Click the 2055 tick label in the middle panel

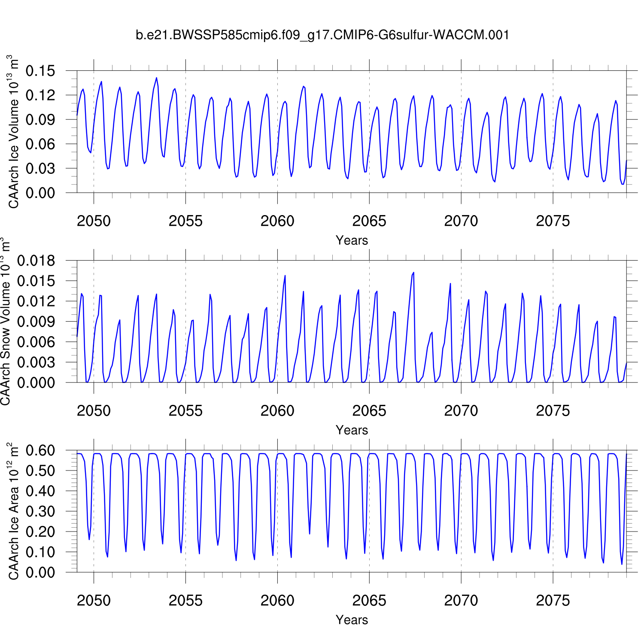pos(185,411)
